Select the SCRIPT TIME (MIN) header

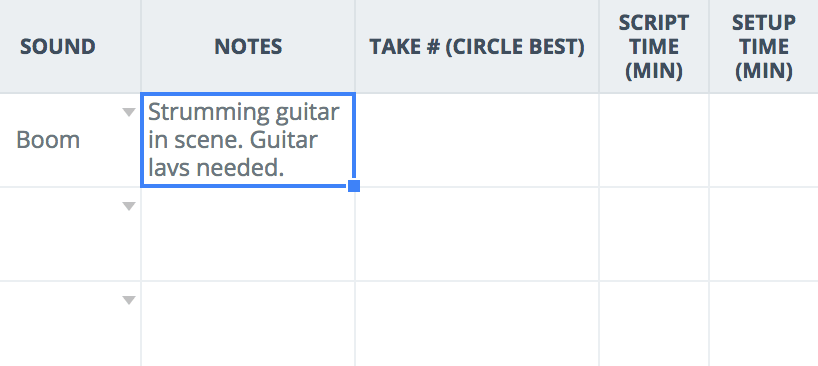point(654,47)
